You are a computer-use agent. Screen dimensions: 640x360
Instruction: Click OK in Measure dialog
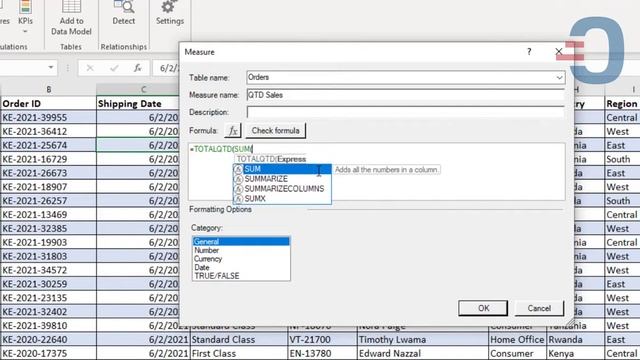click(x=483, y=308)
